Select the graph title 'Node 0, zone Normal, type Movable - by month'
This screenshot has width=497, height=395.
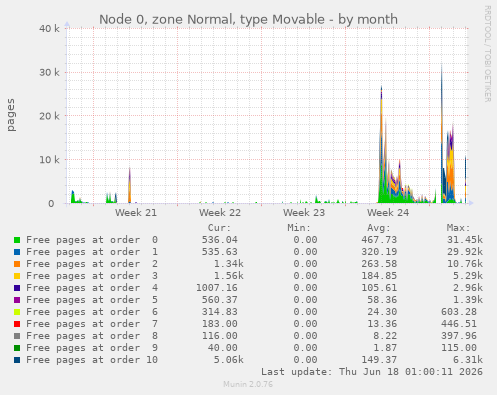tap(248, 19)
